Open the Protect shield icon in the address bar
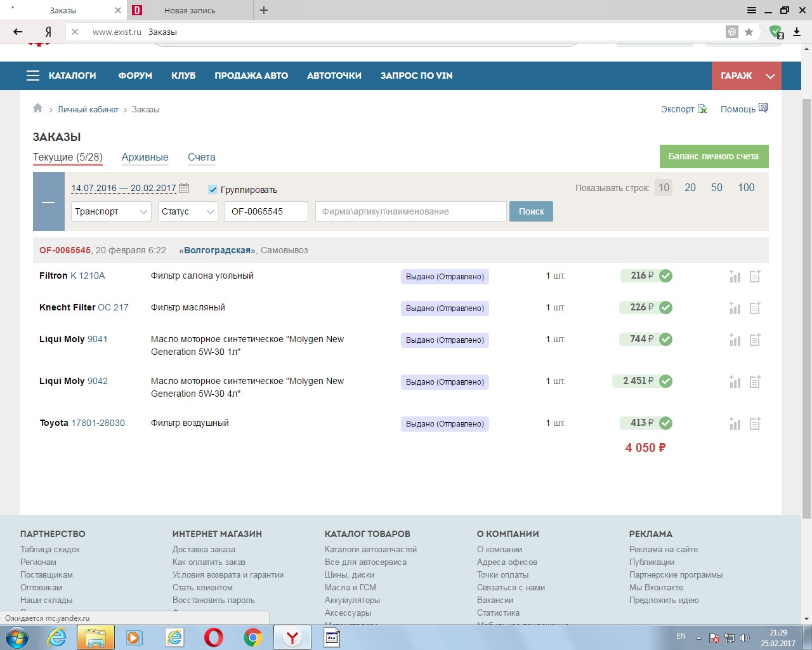Image resolution: width=812 pixels, height=650 pixels. click(776, 32)
